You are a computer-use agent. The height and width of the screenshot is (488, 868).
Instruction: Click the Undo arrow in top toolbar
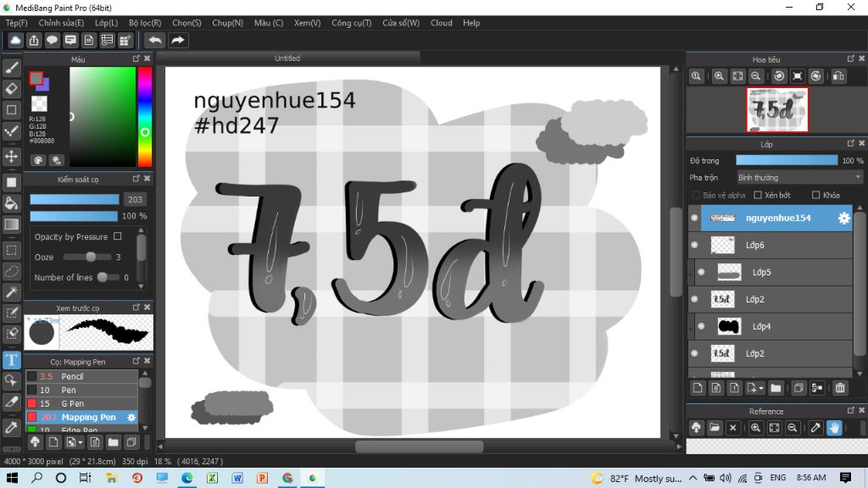(x=155, y=41)
